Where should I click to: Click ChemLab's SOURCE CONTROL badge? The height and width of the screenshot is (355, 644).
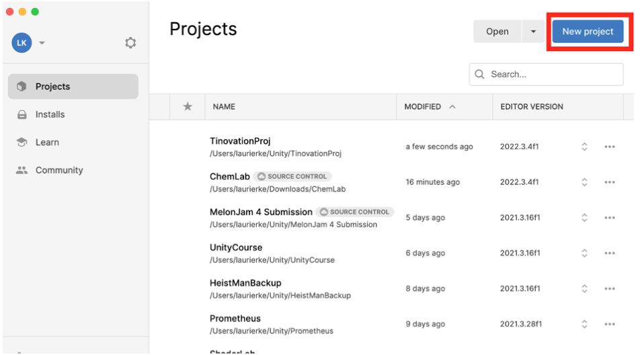point(292,177)
